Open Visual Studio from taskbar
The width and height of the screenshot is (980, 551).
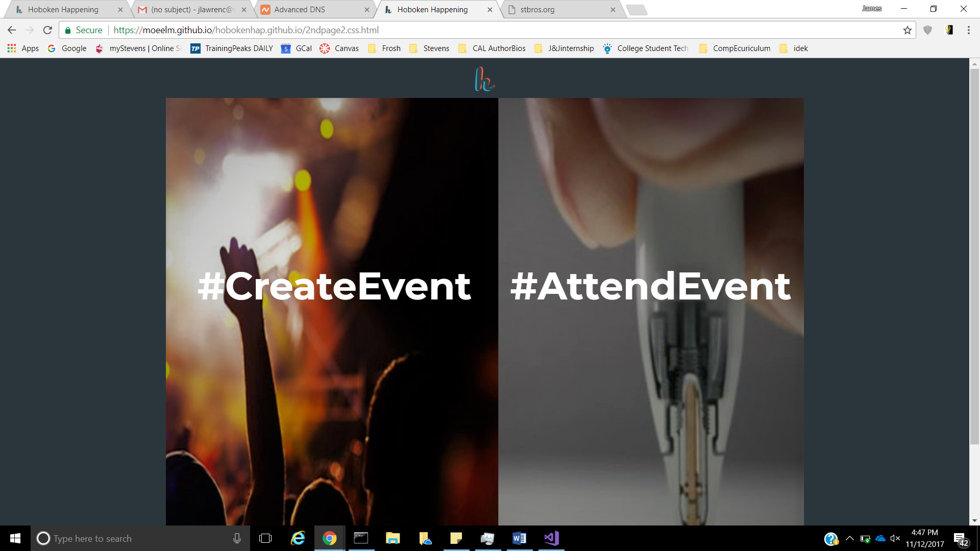point(551,538)
